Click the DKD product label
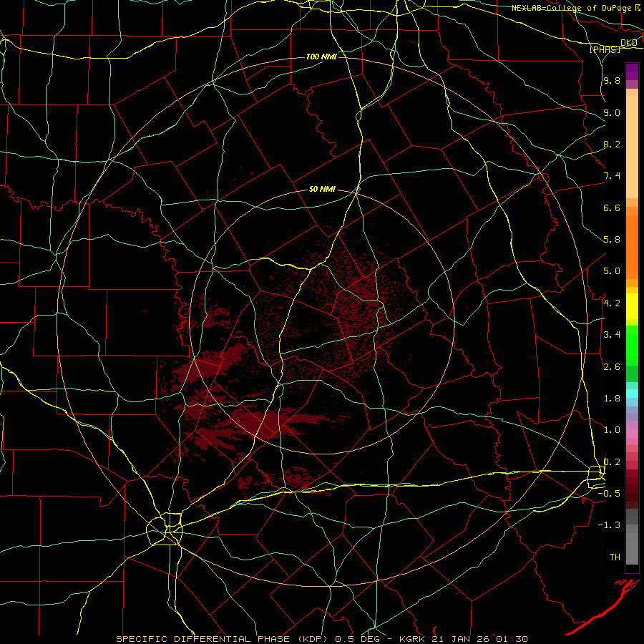Viewport: 644px width, 644px height. point(629,43)
